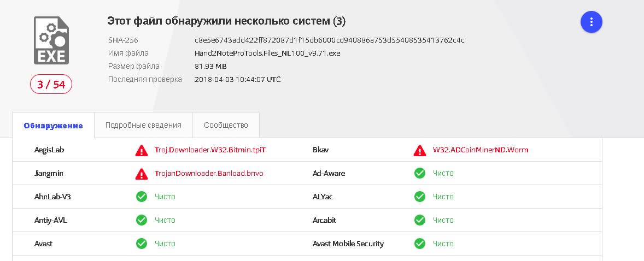The image size is (644, 261).
Task: Click the Antiy-AVL green checkmark icon
Action: 142,220
